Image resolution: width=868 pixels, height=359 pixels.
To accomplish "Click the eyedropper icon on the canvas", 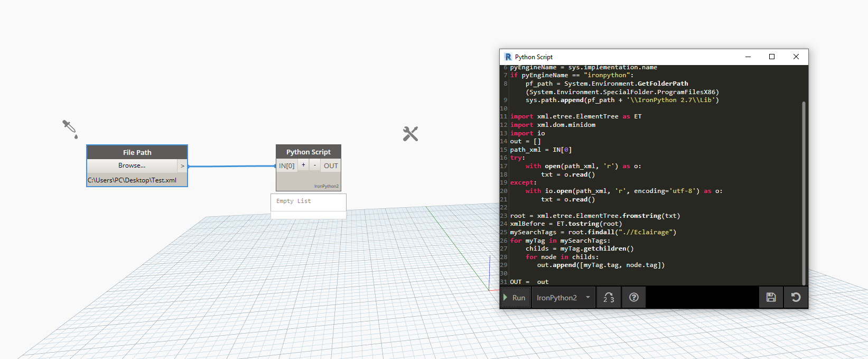I will [70, 128].
